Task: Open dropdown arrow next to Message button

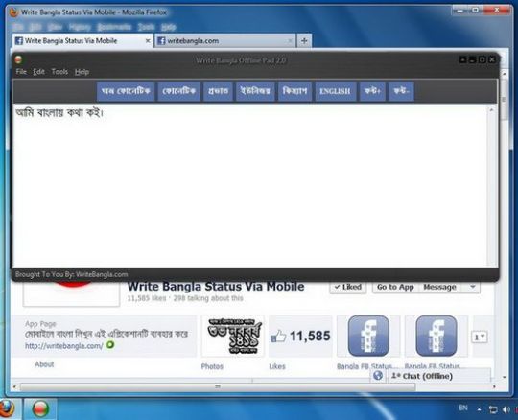Action: pos(473,287)
